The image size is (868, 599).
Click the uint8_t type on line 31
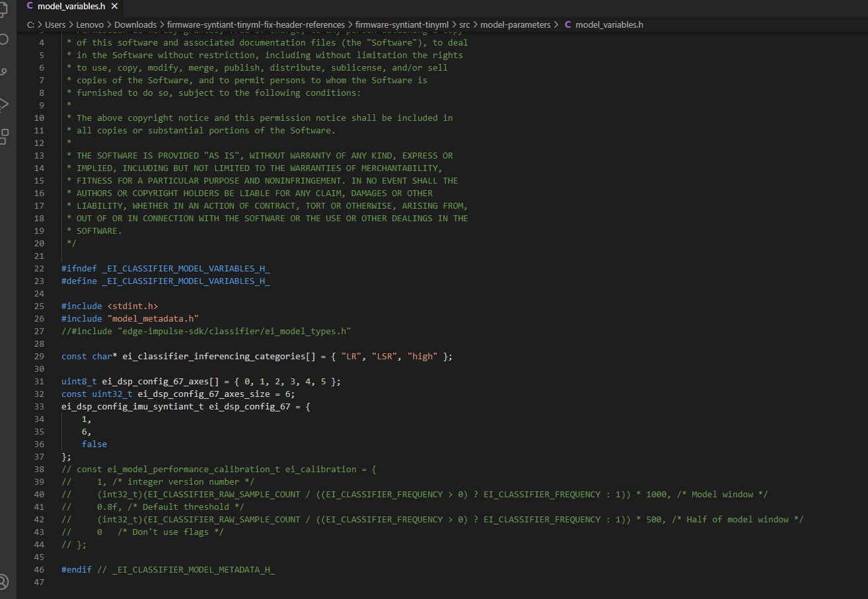click(x=79, y=381)
